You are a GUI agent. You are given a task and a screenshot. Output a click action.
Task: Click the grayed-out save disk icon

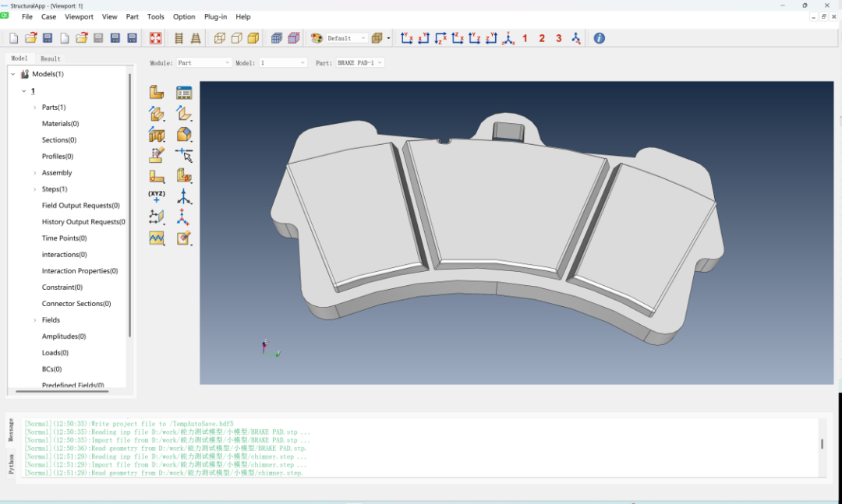coord(97,38)
